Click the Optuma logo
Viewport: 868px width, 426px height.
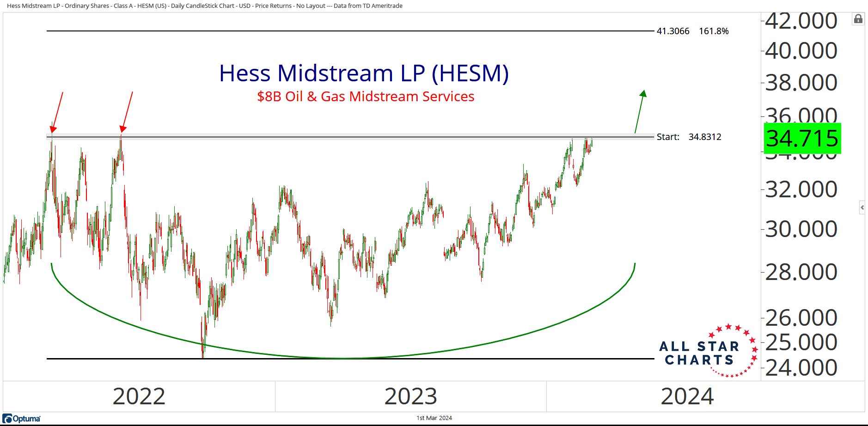pos(22,419)
